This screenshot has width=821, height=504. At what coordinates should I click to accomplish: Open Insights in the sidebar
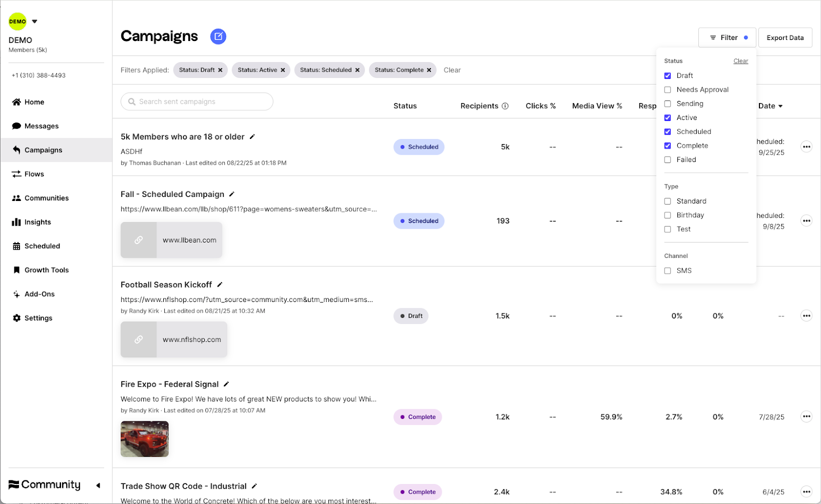(x=37, y=222)
